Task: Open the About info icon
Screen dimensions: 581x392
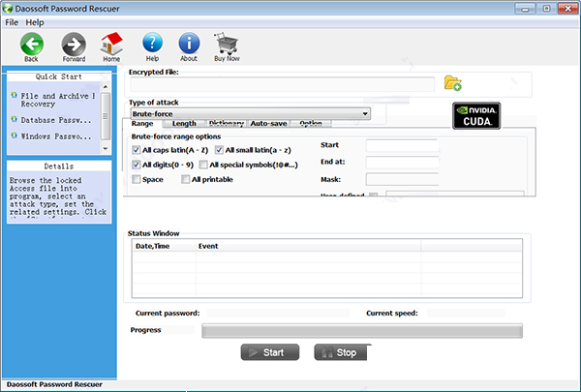Action: (189, 43)
